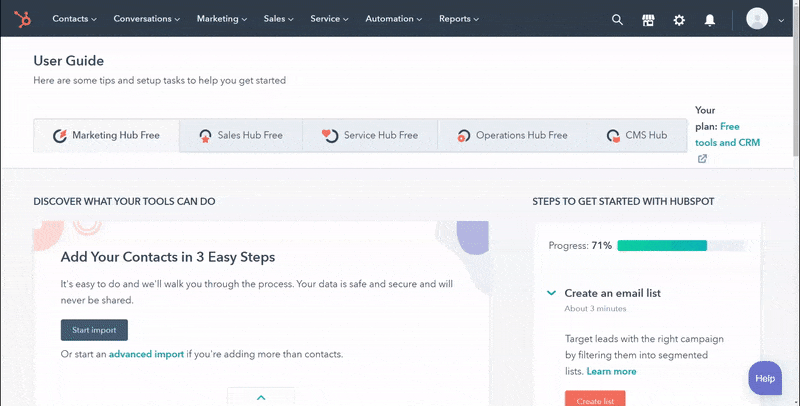Open the Service dropdown menu
The width and height of the screenshot is (800, 406).
pyautogui.click(x=330, y=19)
